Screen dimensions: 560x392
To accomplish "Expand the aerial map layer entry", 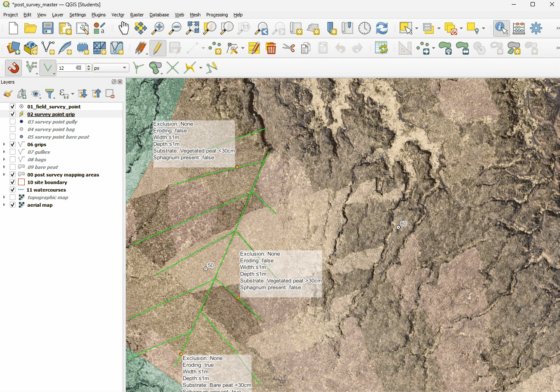I will point(4,205).
